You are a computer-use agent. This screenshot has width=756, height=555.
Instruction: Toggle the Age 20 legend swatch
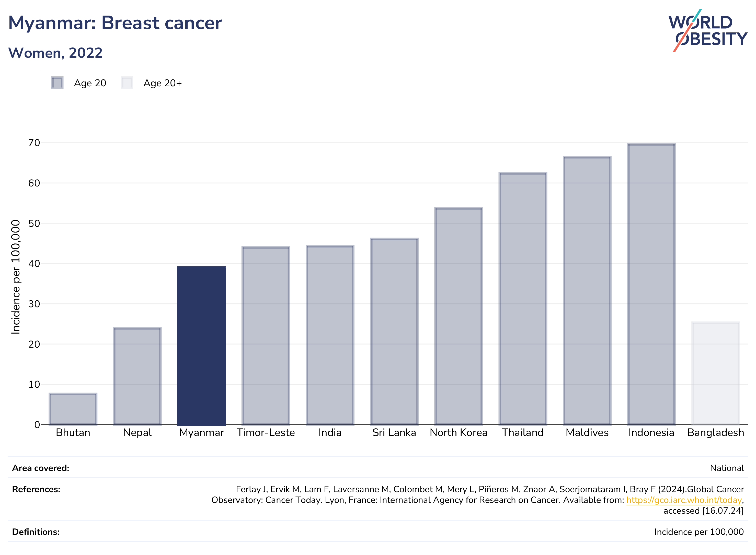pyautogui.click(x=57, y=83)
